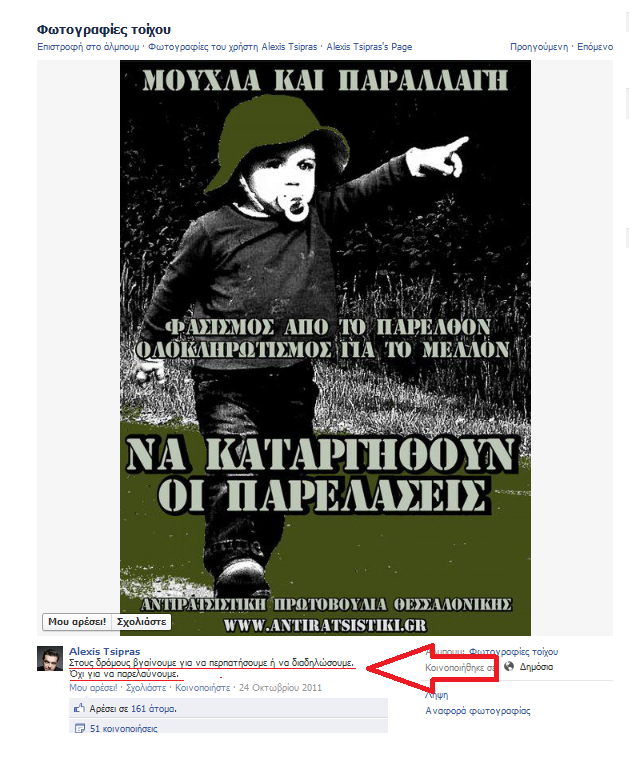Click the Σχολιάστε button over the photo
Screen dimensions: 640x766
[x=141, y=622]
